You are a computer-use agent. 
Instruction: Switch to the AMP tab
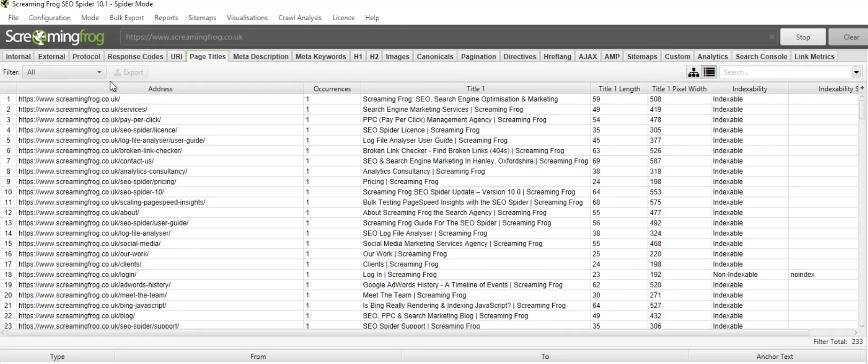pyautogui.click(x=612, y=56)
